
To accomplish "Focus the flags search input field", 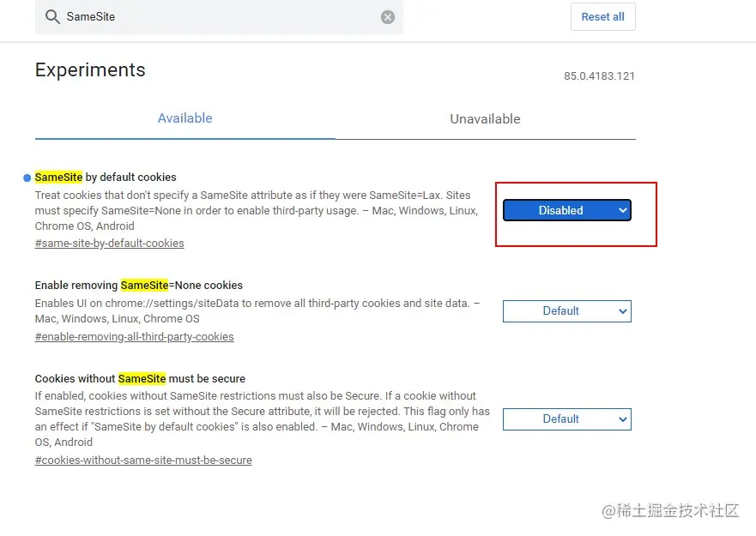I will pyautogui.click(x=215, y=17).
